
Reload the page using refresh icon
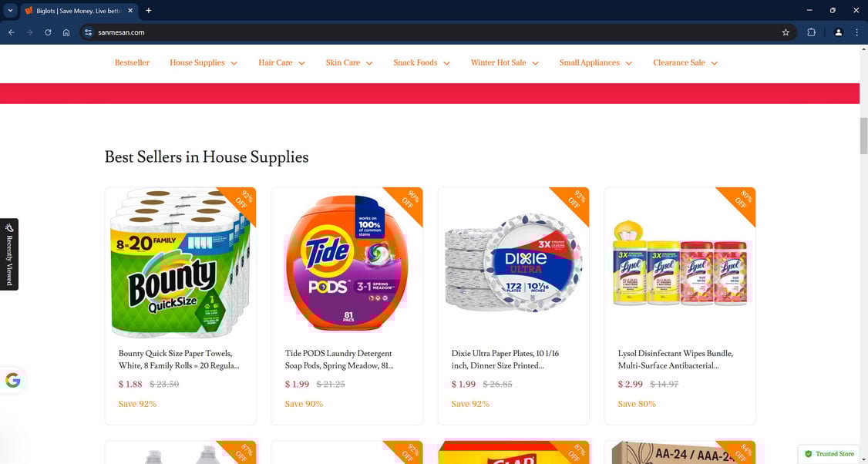(x=48, y=32)
